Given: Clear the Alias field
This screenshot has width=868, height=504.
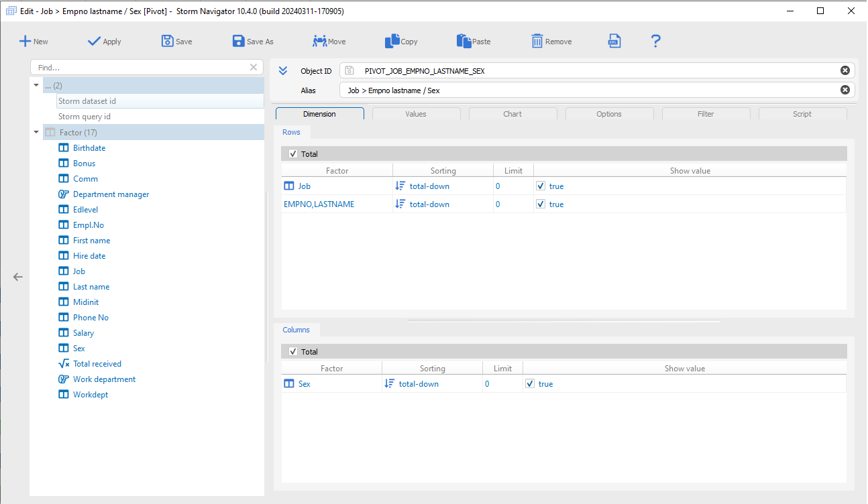Looking at the screenshot, I should pos(845,90).
